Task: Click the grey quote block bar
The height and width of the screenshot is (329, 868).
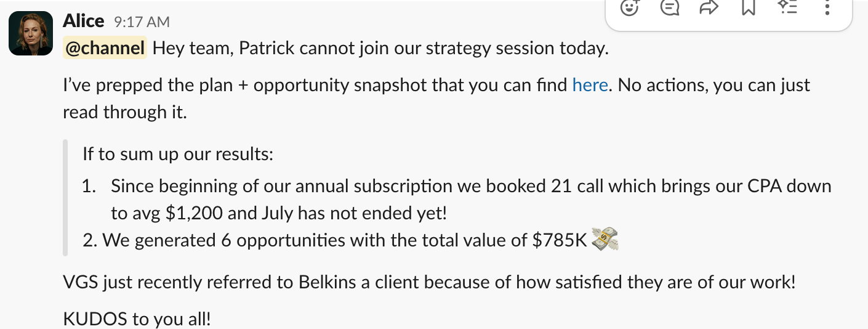Action: click(65, 197)
